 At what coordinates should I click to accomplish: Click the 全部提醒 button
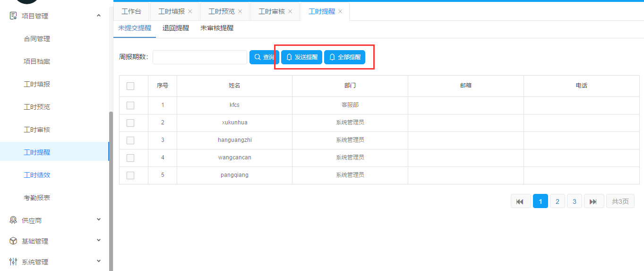click(x=344, y=57)
